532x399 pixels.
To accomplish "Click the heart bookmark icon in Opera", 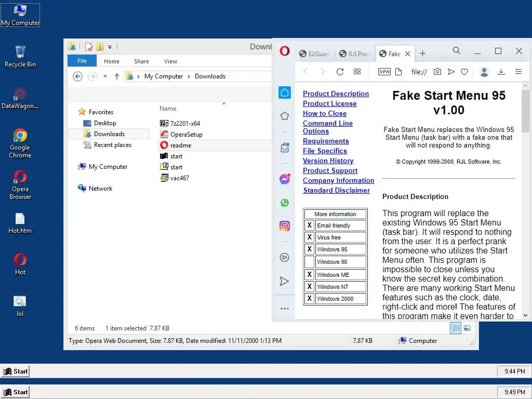I will (x=464, y=72).
